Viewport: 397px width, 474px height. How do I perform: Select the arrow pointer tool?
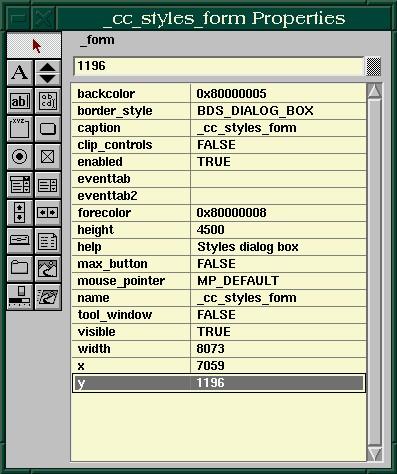click(x=34, y=45)
